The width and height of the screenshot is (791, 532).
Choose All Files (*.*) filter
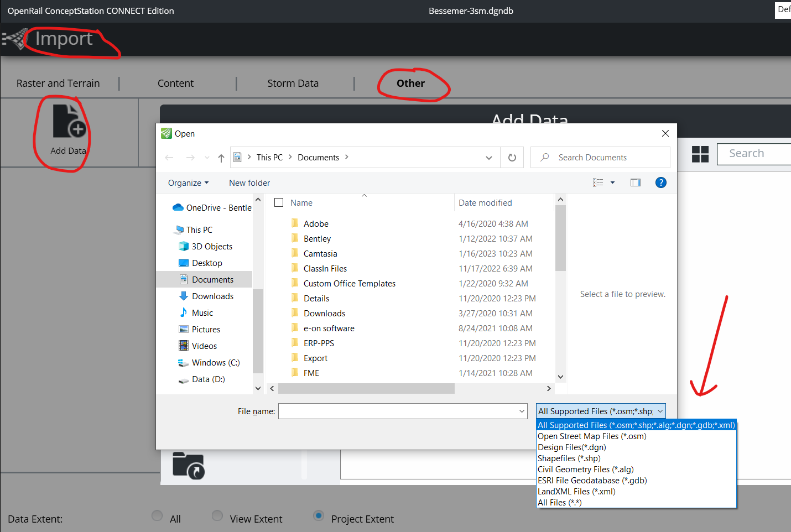[x=637, y=503]
